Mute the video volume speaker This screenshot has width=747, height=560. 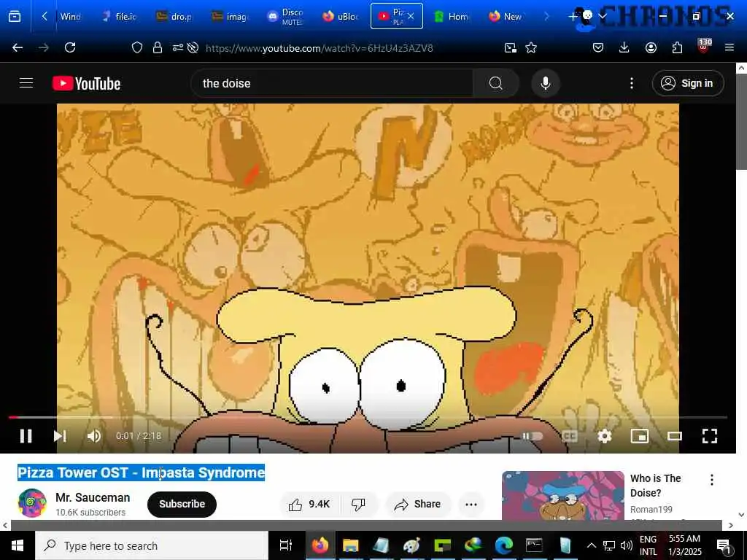94,436
